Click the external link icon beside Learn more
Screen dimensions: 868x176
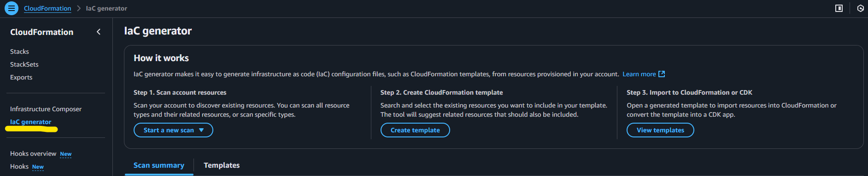tap(662, 74)
